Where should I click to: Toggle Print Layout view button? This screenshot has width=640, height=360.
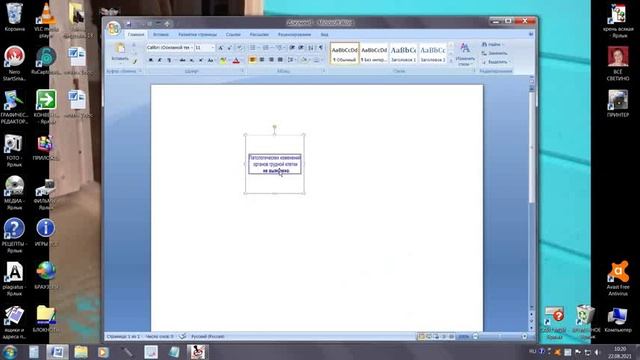point(421,336)
